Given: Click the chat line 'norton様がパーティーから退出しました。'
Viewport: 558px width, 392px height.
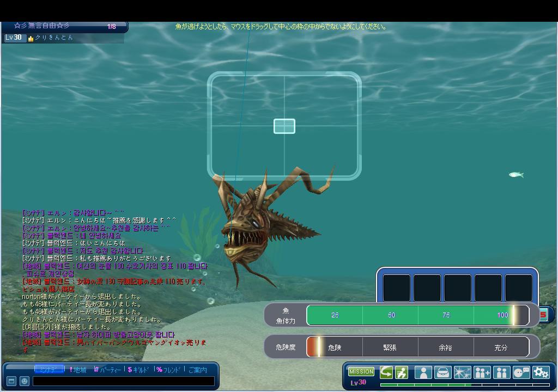Looking at the screenshot, I should 82,296.
